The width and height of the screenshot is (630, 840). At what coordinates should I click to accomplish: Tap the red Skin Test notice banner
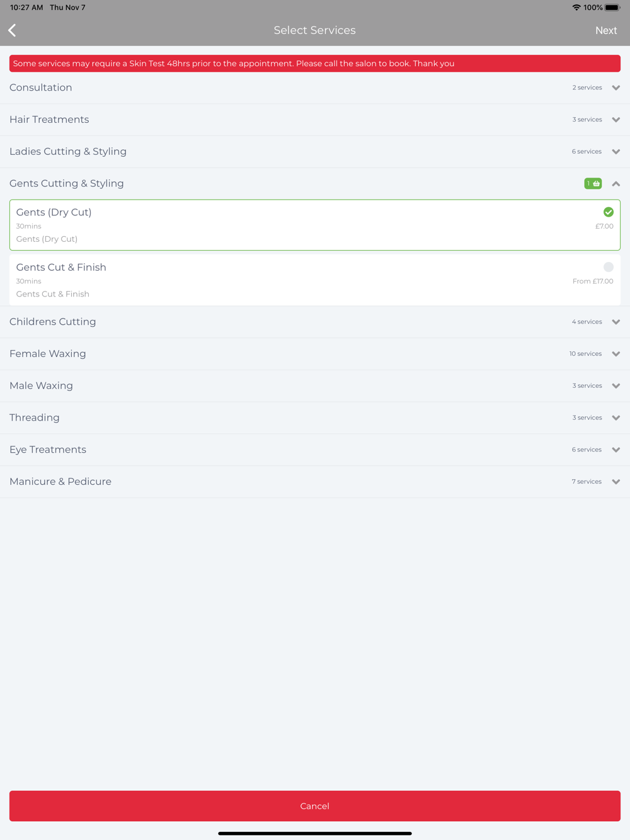(315, 64)
